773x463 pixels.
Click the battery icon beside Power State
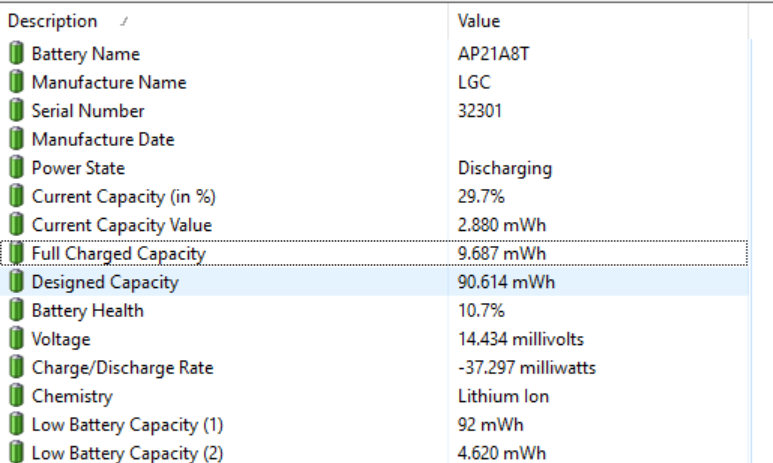[16, 168]
